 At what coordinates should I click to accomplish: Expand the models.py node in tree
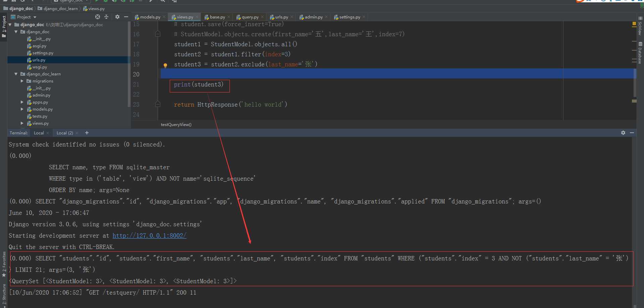pyautogui.click(x=22, y=109)
